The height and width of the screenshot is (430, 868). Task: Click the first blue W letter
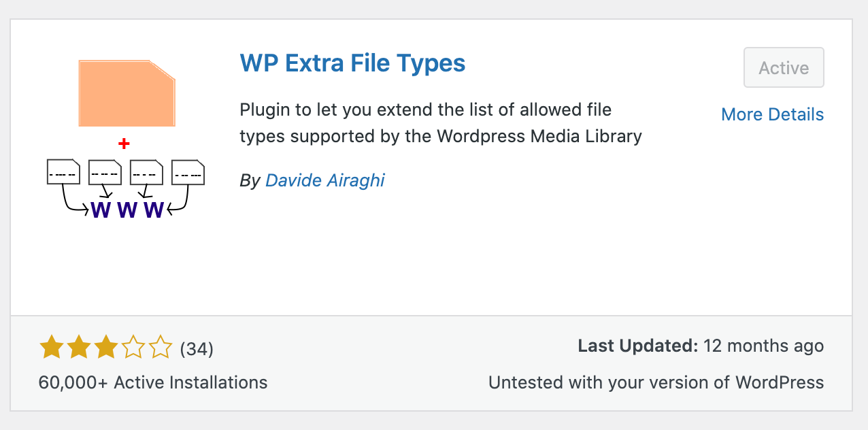click(x=100, y=210)
